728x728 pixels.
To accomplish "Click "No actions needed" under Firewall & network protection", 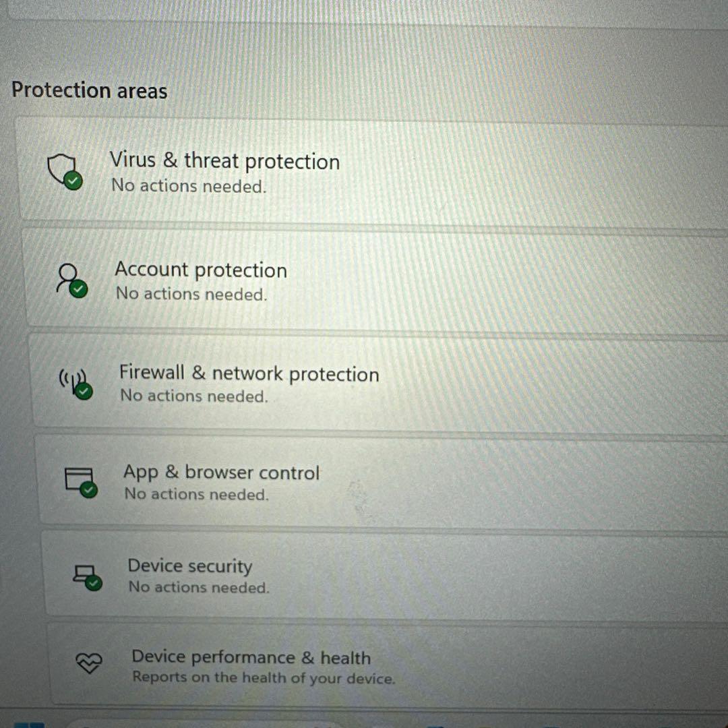I will tap(194, 396).
